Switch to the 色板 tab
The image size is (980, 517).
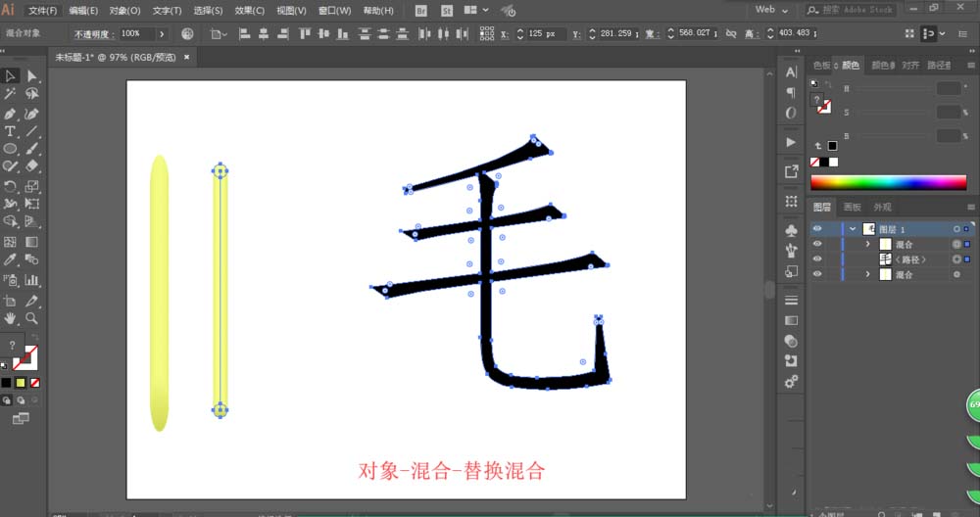coord(822,66)
